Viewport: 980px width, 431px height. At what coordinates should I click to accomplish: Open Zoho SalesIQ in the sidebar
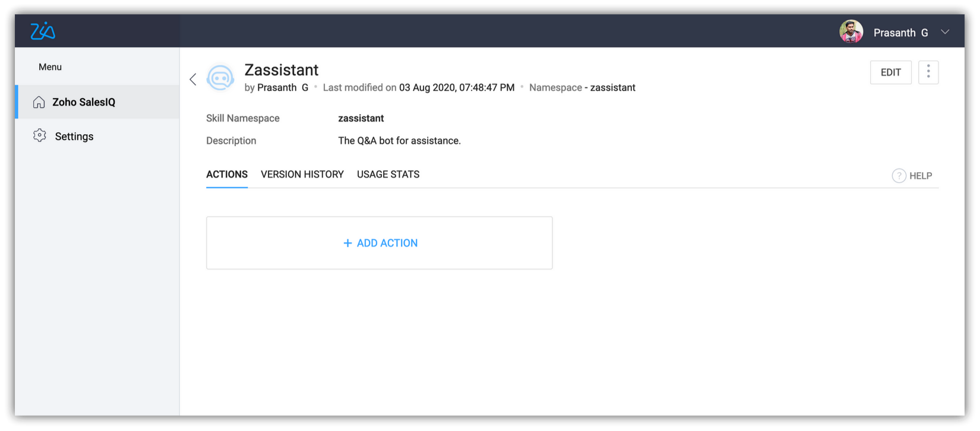84,102
